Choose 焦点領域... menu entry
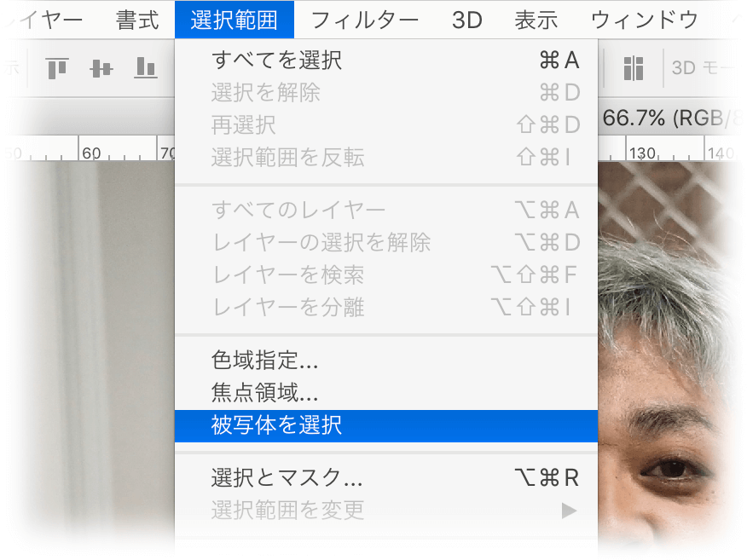Screen dimensions: 747x560 [386, 393]
